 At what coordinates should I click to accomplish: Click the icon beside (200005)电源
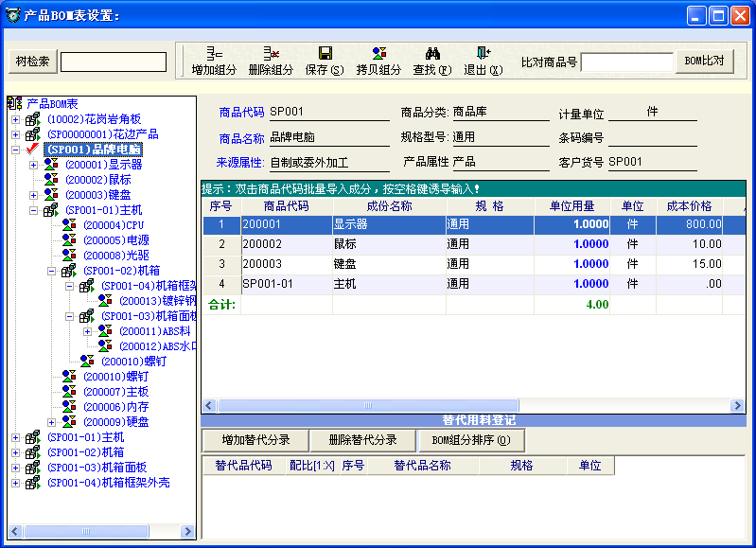pyautogui.click(x=69, y=239)
